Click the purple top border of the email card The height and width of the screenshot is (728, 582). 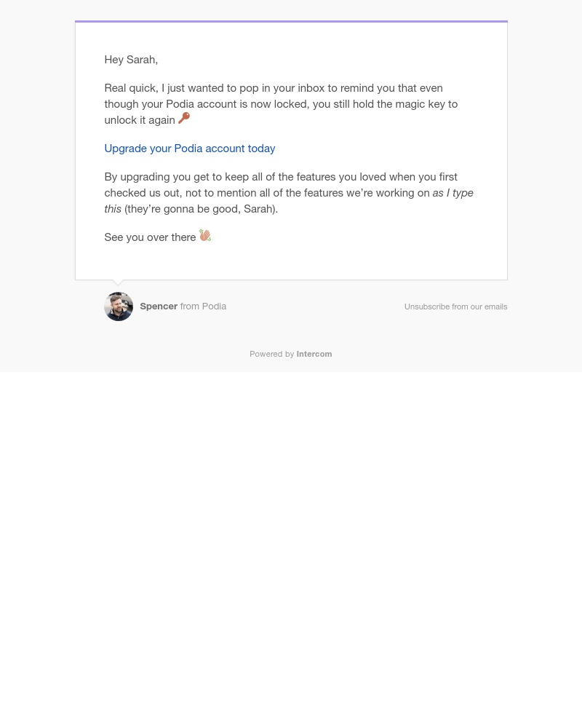click(x=292, y=21)
